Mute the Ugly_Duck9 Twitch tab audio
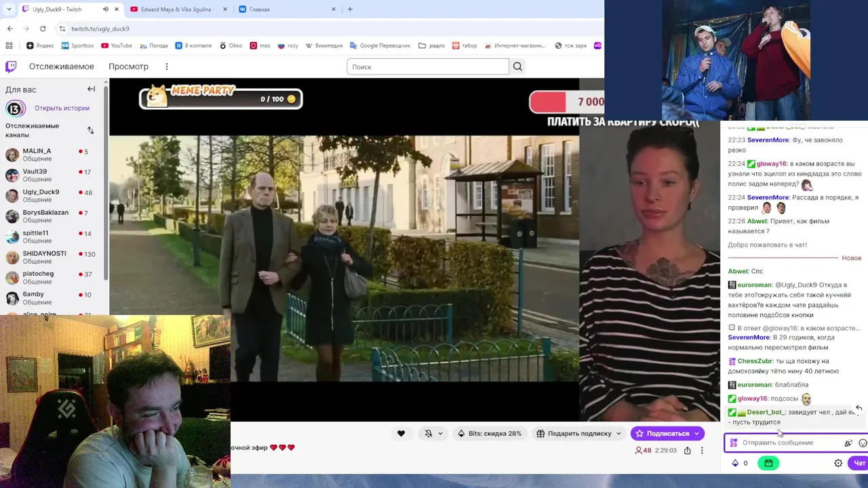Screen dimensions: 868x488 (106, 9)
